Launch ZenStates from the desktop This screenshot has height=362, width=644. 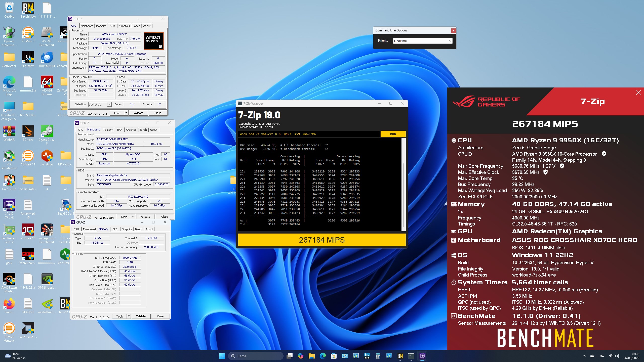pos(47,158)
